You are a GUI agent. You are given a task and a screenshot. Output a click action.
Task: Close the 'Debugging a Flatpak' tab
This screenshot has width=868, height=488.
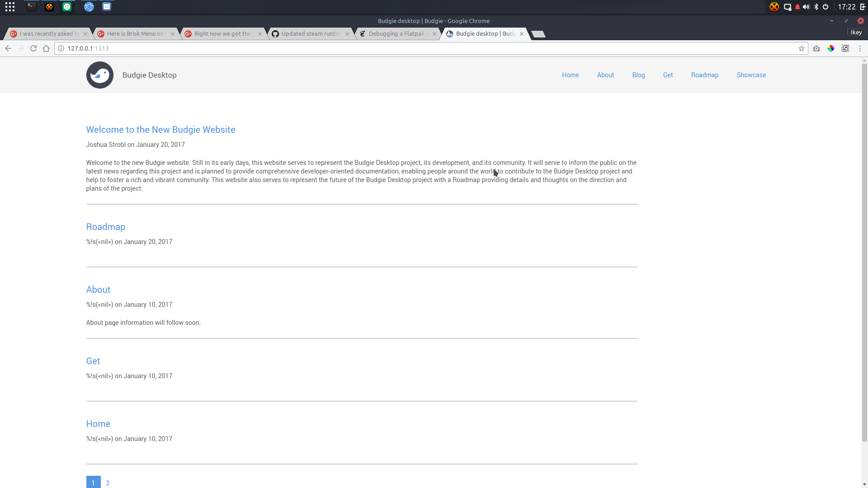point(434,34)
